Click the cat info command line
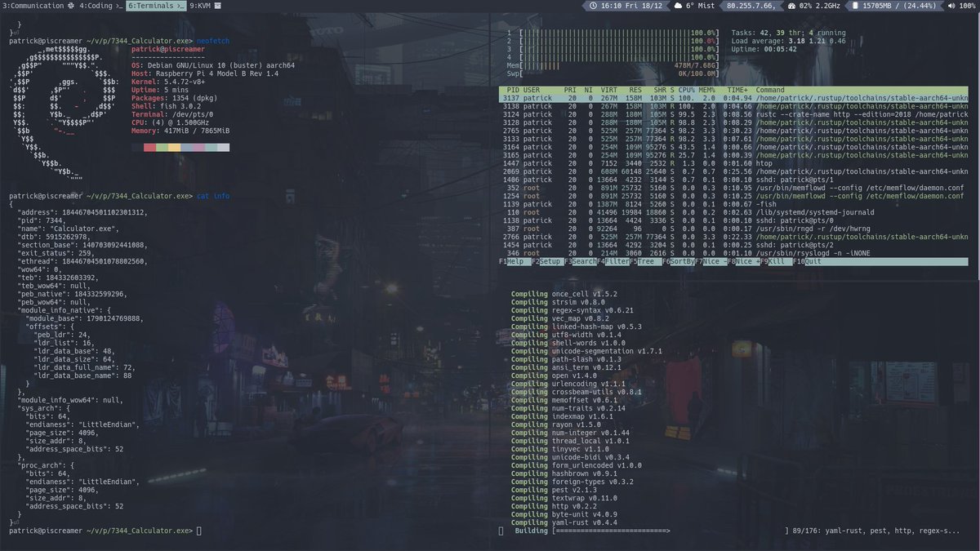980x551 pixels. coord(213,196)
